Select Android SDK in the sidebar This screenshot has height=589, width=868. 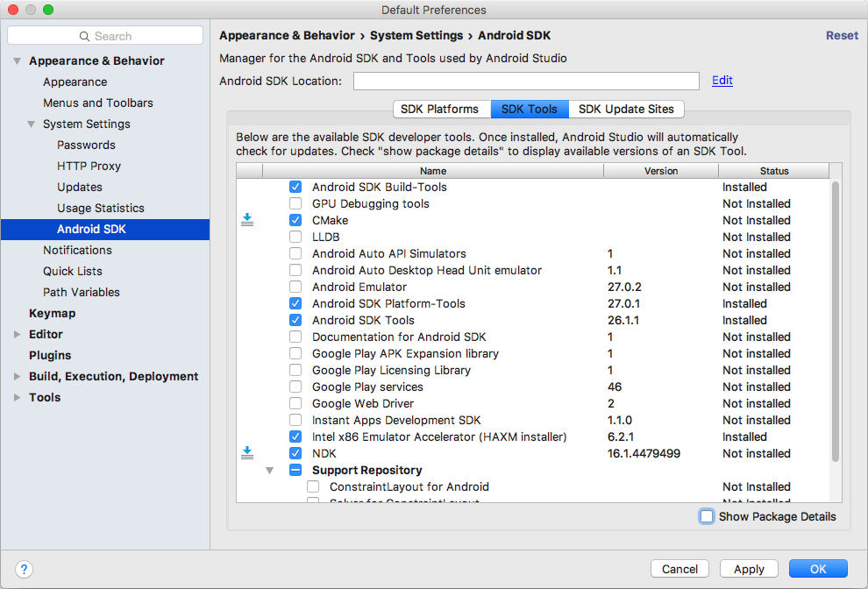tap(105, 229)
